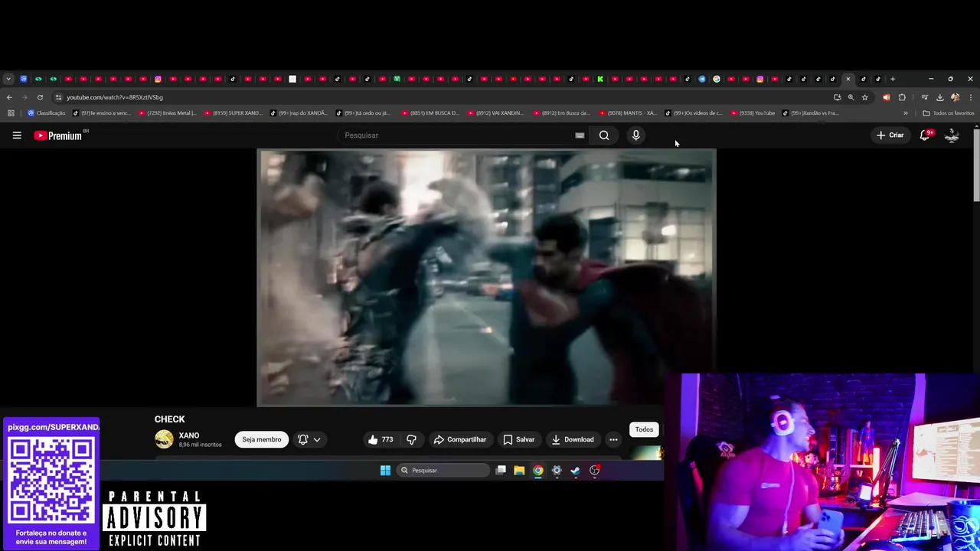The image size is (980, 551).
Task: Expand notification options chevron beside bell
Action: pyautogui.click(x=317, y=439)
